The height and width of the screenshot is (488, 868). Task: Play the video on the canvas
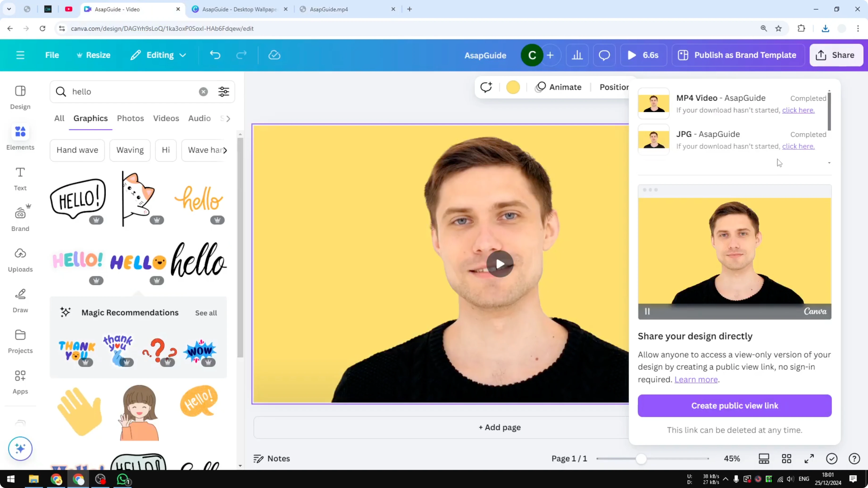(x=500, y=264)
